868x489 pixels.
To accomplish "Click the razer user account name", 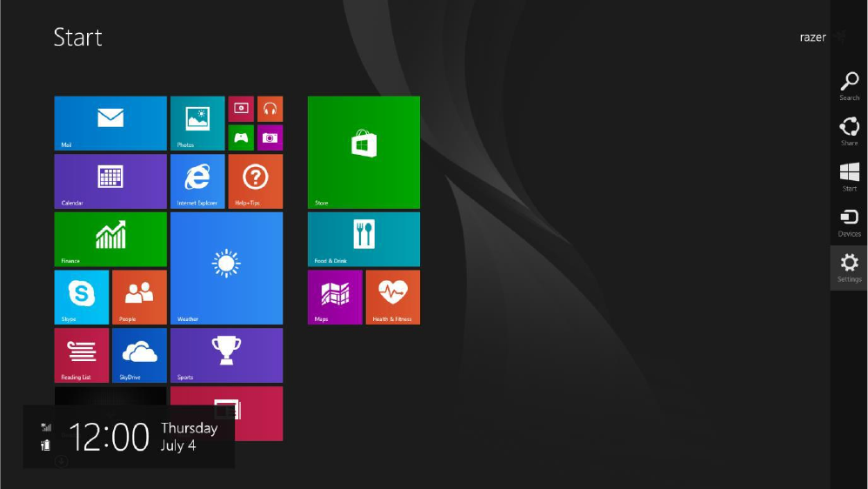I will point(812,37).
